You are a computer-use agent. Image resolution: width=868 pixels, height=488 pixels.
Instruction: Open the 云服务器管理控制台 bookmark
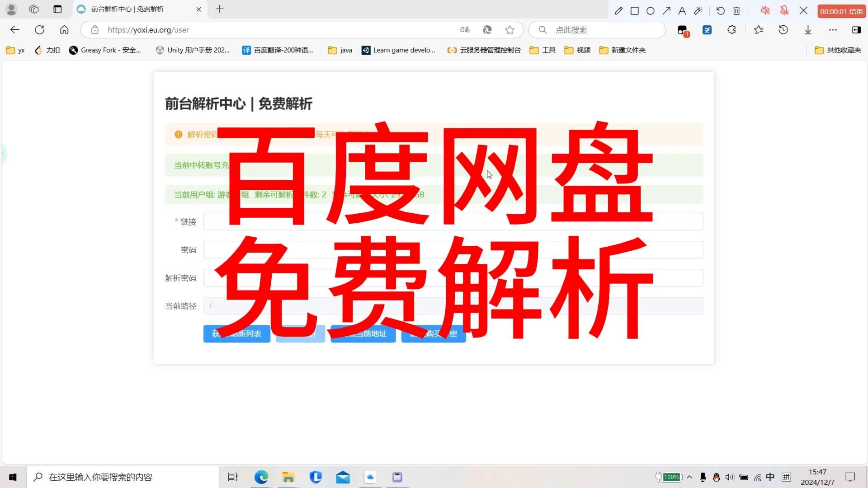(x=484, y=50)
